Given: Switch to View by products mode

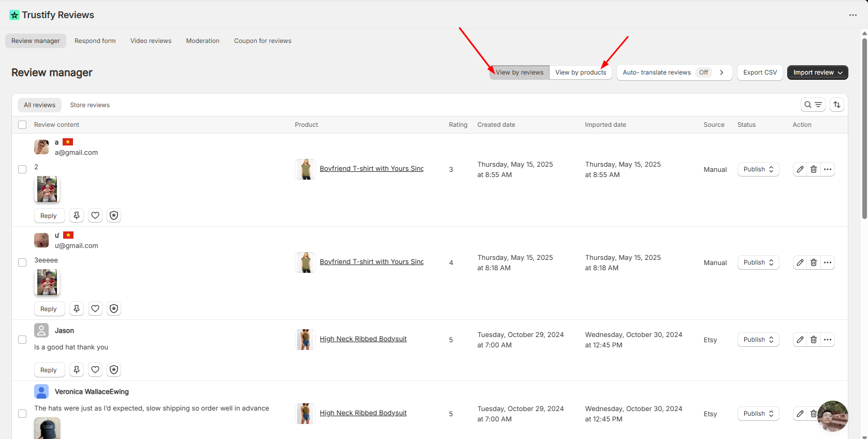Looking at the screenshot, I should (581, 72).
